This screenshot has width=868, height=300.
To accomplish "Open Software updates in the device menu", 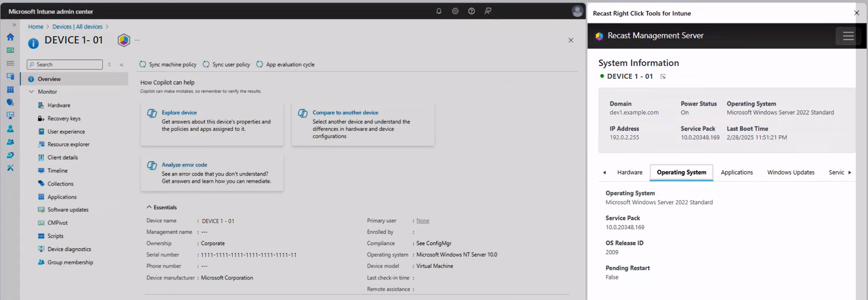I will pos(68,210).
